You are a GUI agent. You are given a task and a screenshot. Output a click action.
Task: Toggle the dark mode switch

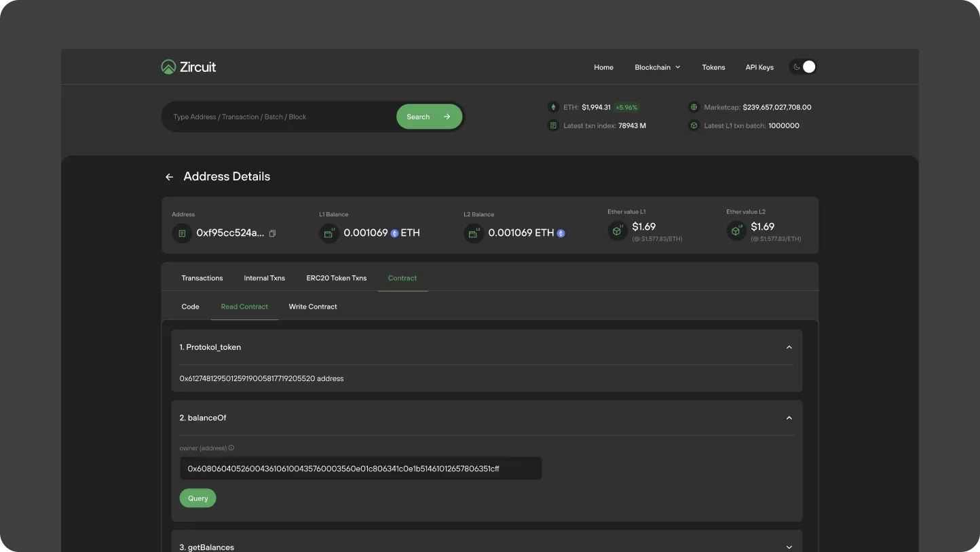[802, 66]
